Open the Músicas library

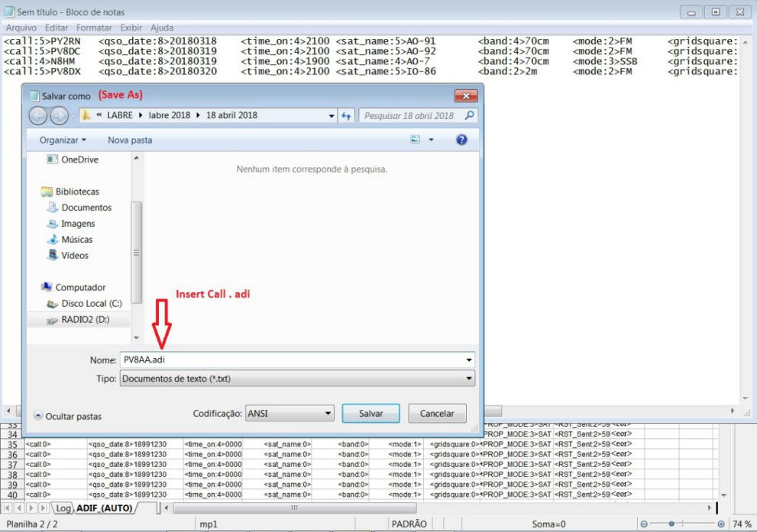(x=76, y=240)
